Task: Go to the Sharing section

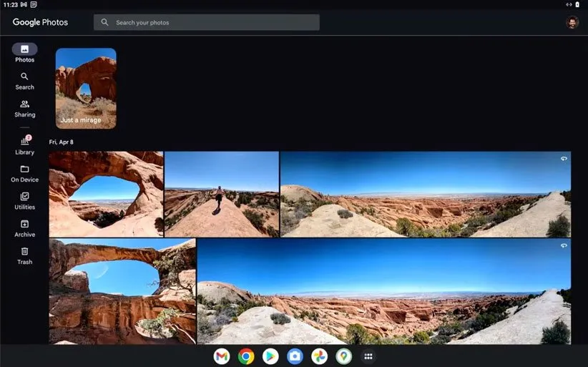Action: tap(24, 108)
